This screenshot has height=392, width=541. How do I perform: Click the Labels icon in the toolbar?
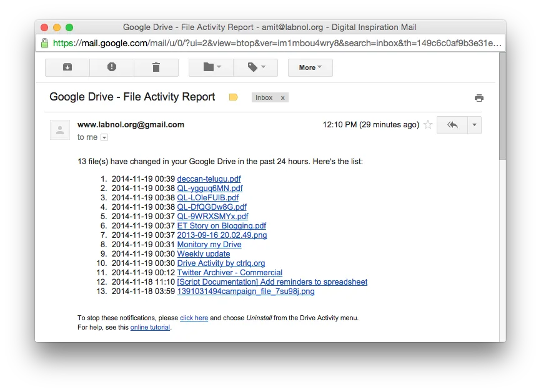tap(252, 67)
